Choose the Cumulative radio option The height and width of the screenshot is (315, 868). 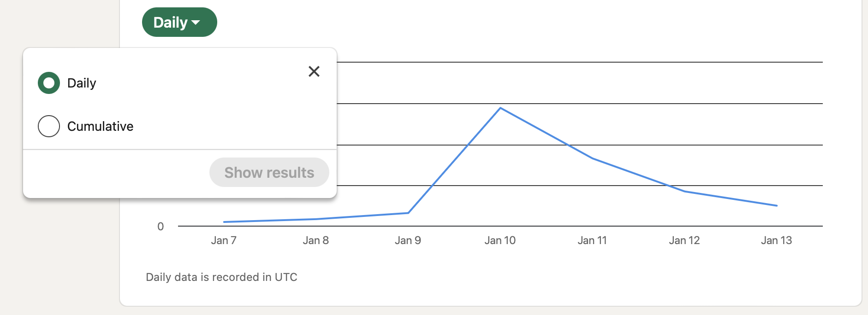click(49, 126)
